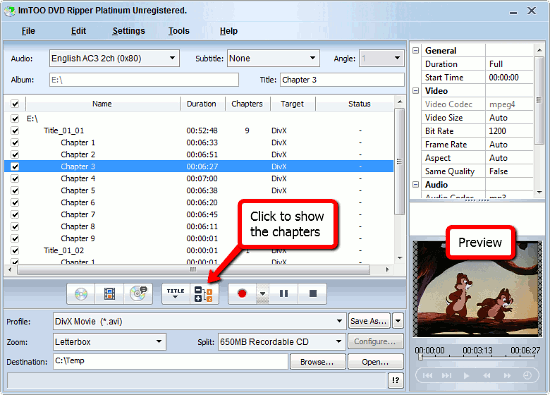
Task: Click the Browse... button
Action: (318, 362)
